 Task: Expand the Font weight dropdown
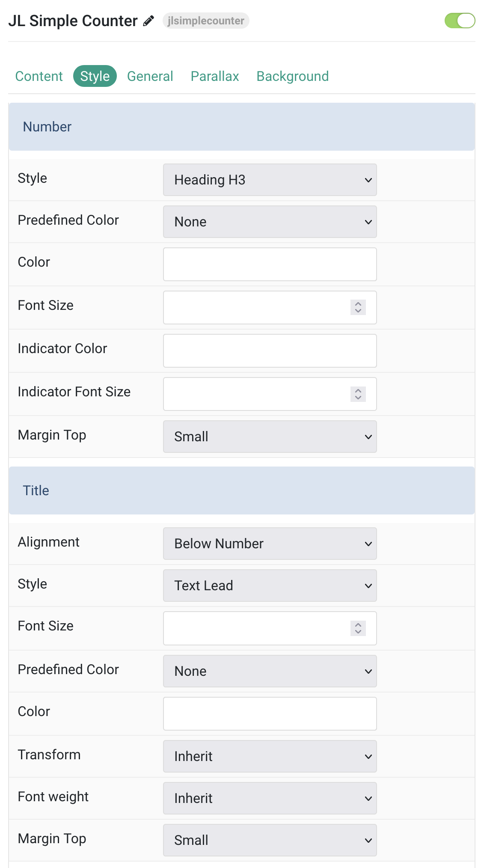(x=270, y=798)
